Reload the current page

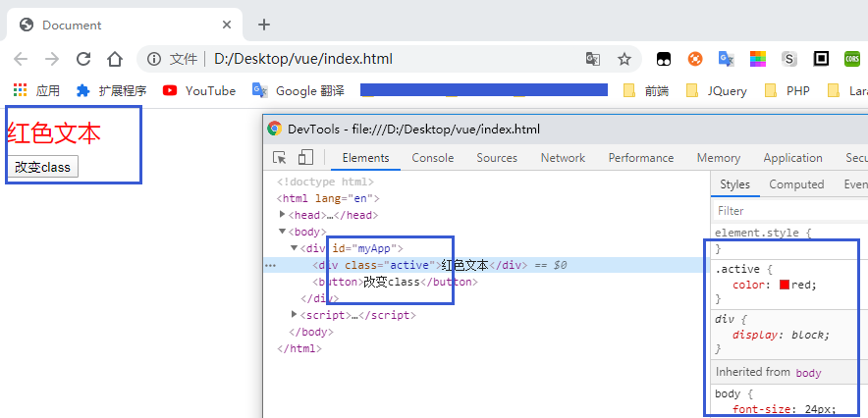point(83,59)
